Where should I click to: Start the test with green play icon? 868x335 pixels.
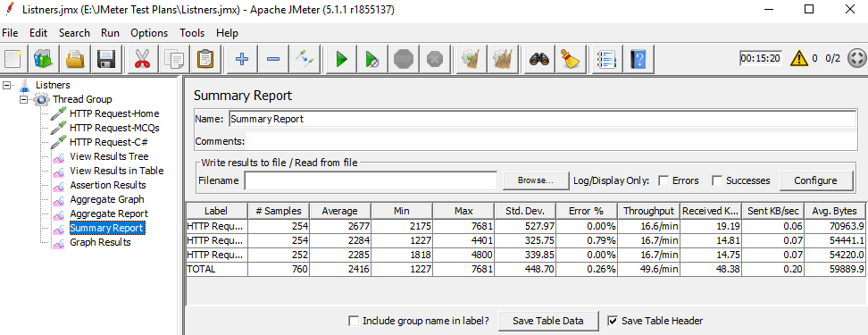pos(341,58)
